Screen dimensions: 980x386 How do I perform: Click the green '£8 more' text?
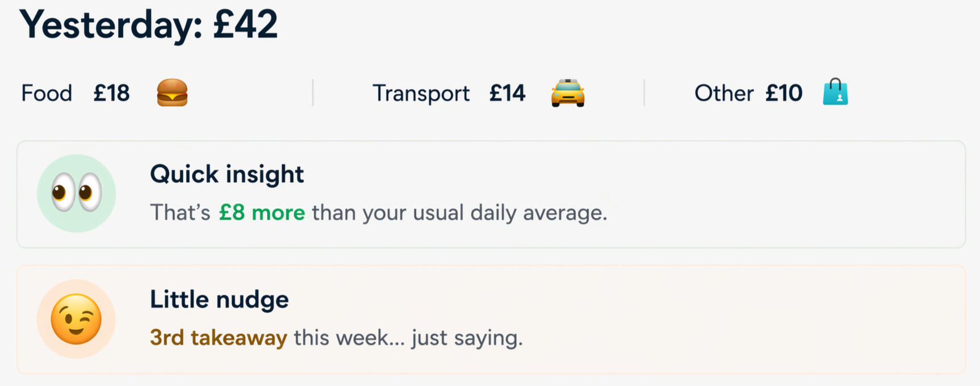[262, 213]
